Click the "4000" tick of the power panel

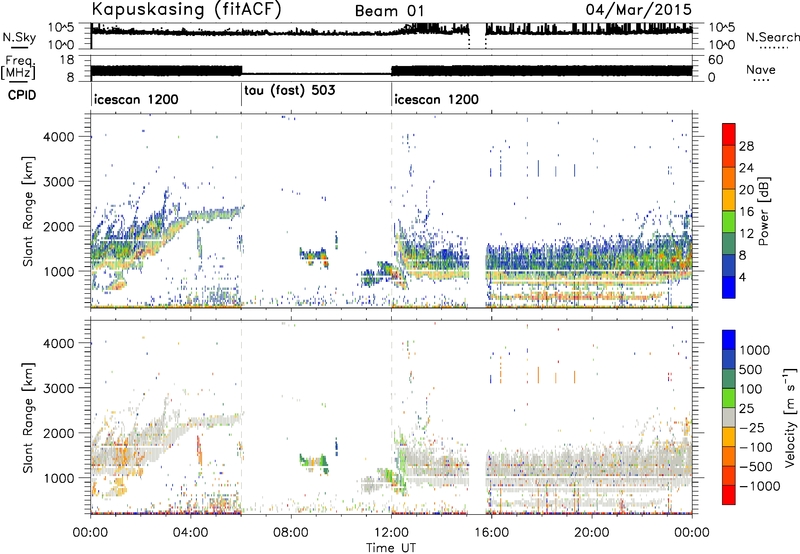pos(59,137)
